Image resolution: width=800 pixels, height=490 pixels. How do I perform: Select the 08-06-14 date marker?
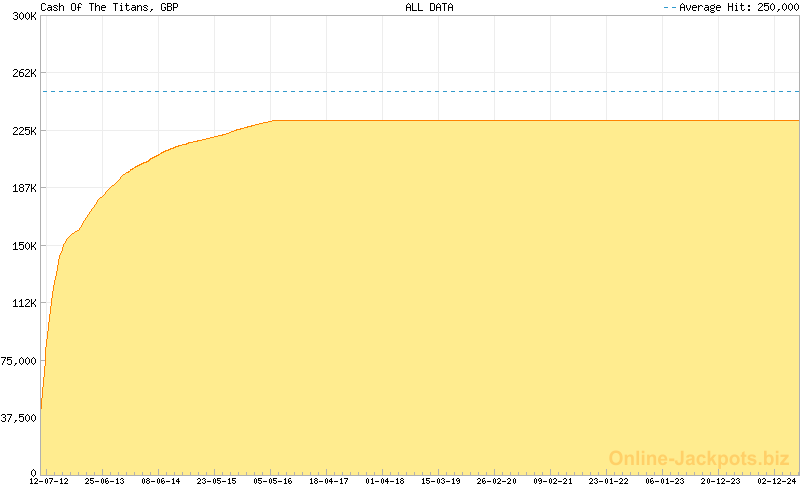pos(161,481)
